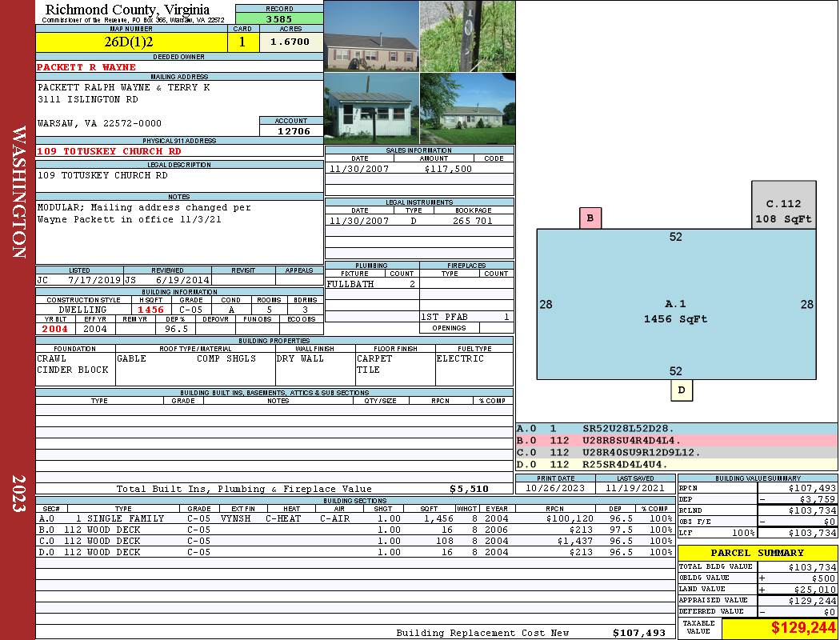The height and width of the screenshot is (640, 840).
Task: Open the bottom-right photo with tree and lawn
Action: pos(467,108)
